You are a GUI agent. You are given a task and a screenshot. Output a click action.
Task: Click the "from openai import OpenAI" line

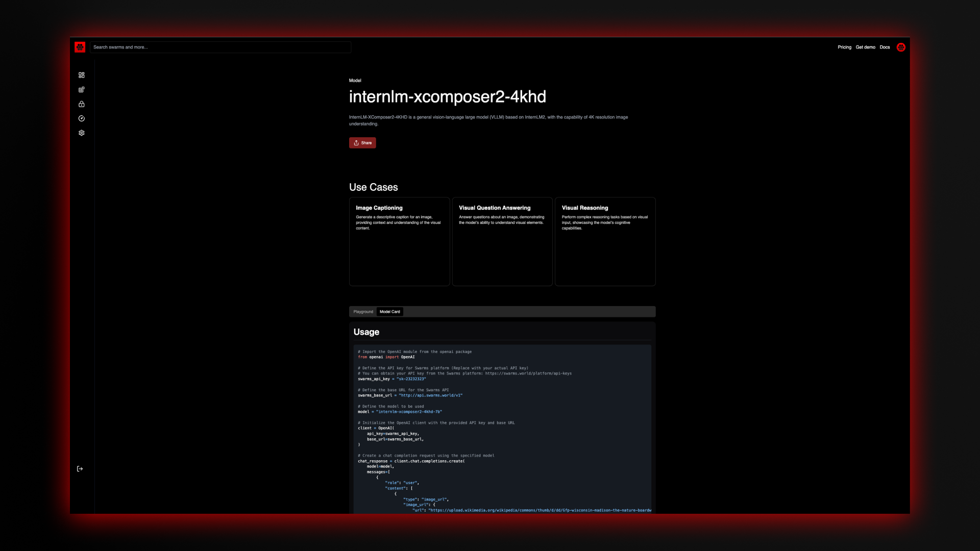coord(386,357)
